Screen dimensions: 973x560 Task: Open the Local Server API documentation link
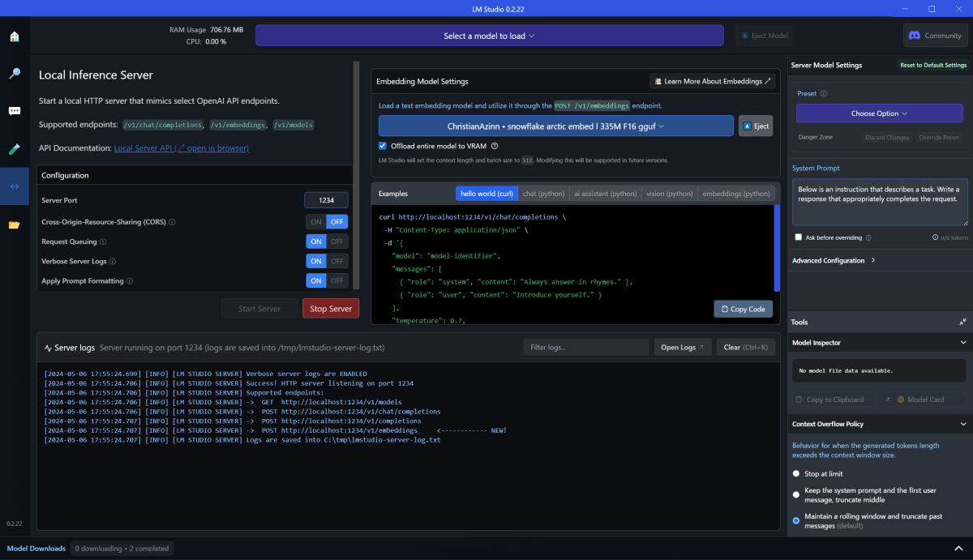(181, 148)
